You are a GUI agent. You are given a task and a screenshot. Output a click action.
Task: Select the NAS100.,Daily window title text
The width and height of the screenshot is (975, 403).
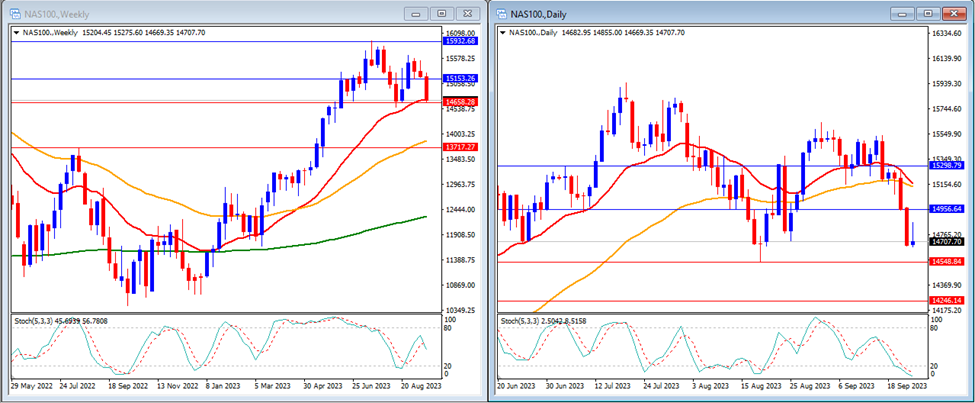pyautogui.click(x=538, y=14)
